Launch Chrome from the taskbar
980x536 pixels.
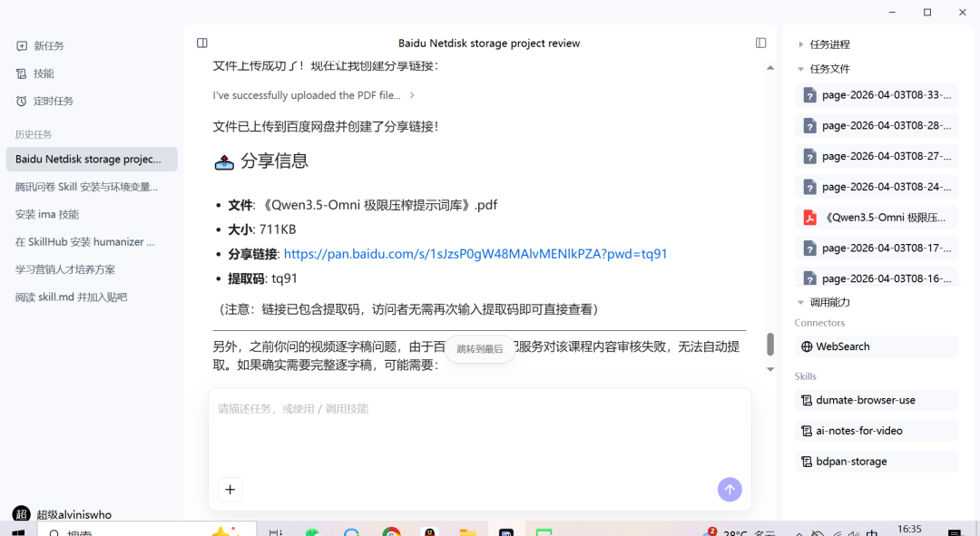(x=391, y=532)
